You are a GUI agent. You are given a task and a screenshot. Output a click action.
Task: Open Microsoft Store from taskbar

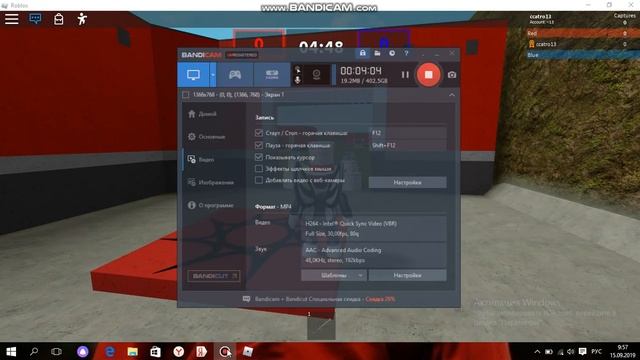pyautogui.click(x=155, y=351)
